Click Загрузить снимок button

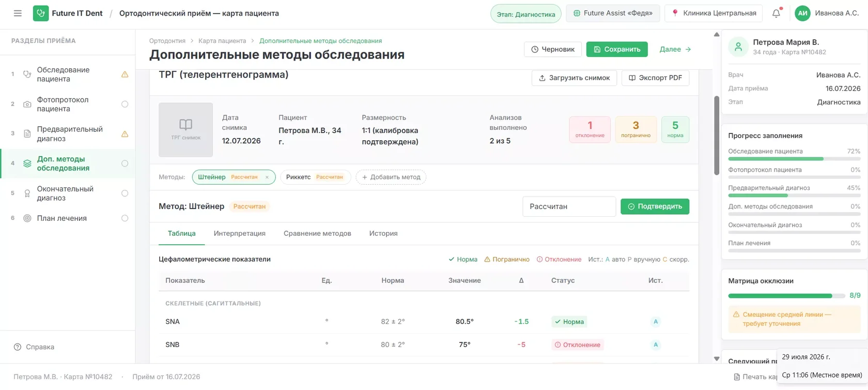tap(574, 78)
